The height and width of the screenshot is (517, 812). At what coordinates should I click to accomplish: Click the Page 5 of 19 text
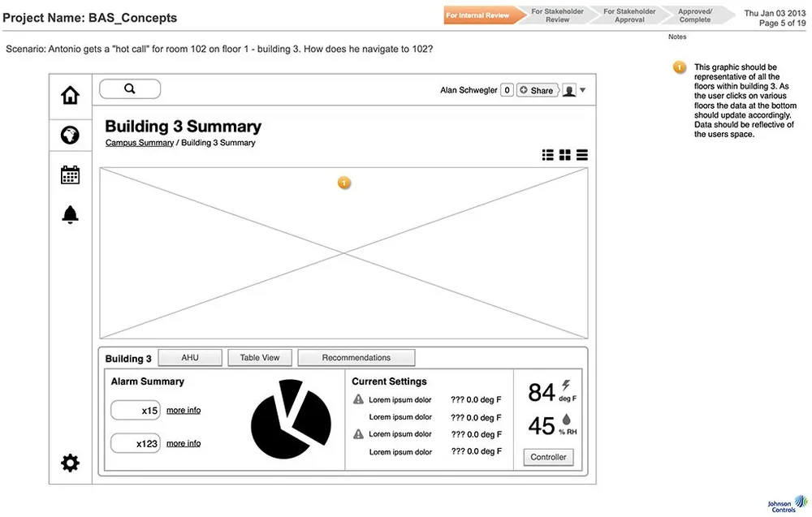pyautogui.click(x=783, y=24)
